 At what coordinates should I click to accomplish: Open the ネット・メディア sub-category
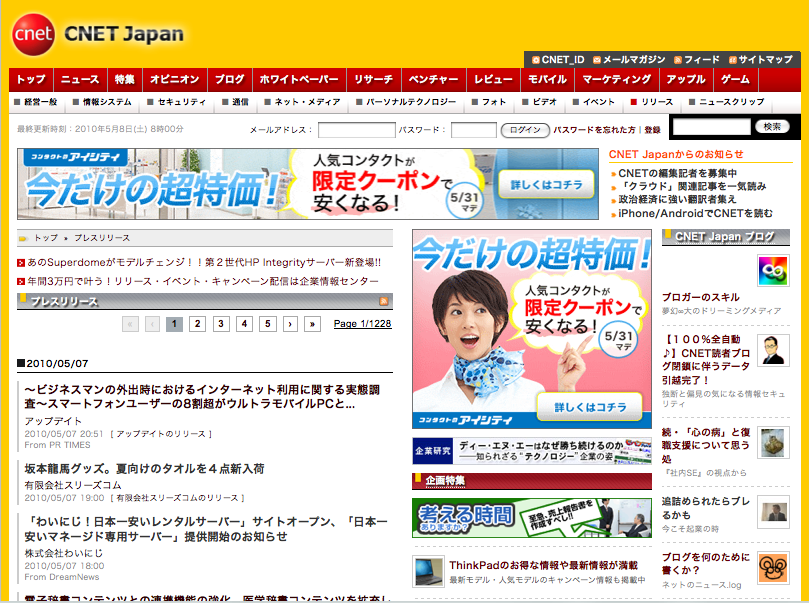point(302,102)
